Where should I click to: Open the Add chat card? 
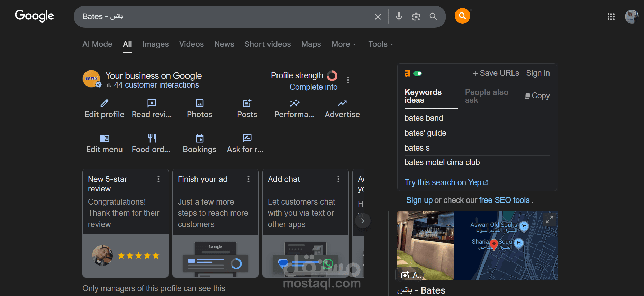click(306, 223)
